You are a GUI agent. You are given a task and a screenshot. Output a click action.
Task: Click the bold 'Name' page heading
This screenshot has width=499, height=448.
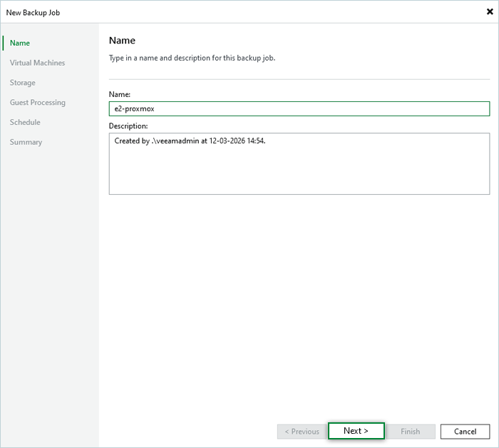tap(122, 41)
